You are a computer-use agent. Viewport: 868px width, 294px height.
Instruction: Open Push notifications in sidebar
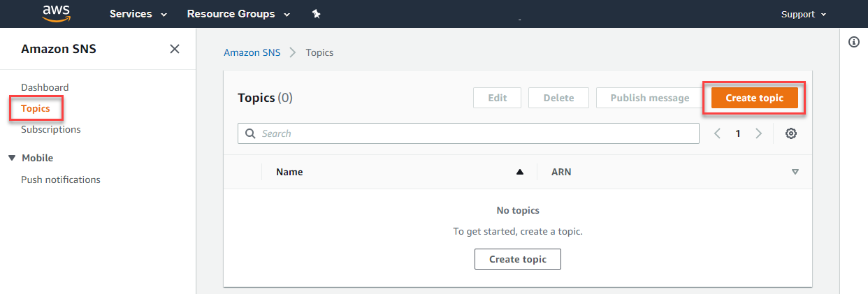(x=61, y=179)
